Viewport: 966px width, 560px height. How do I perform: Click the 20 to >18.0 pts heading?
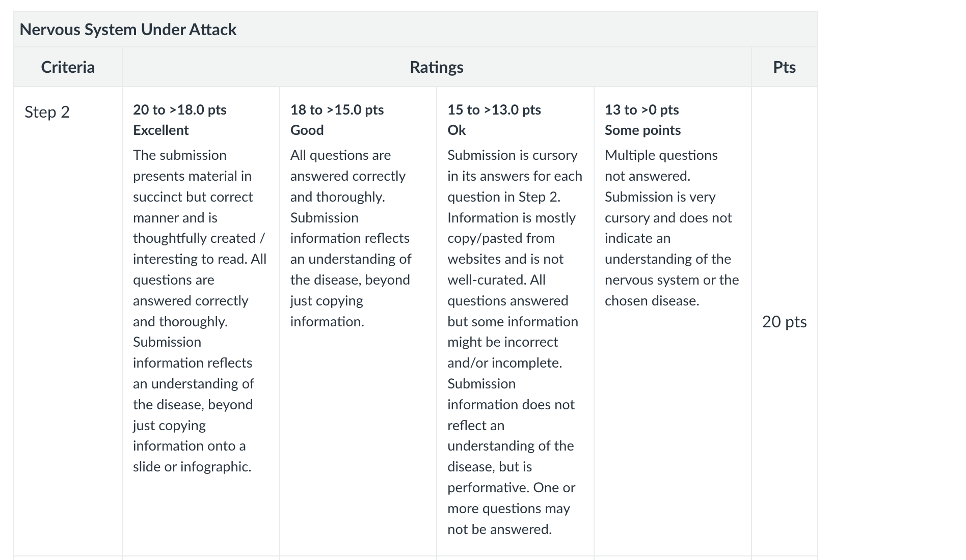pos(180,110)
